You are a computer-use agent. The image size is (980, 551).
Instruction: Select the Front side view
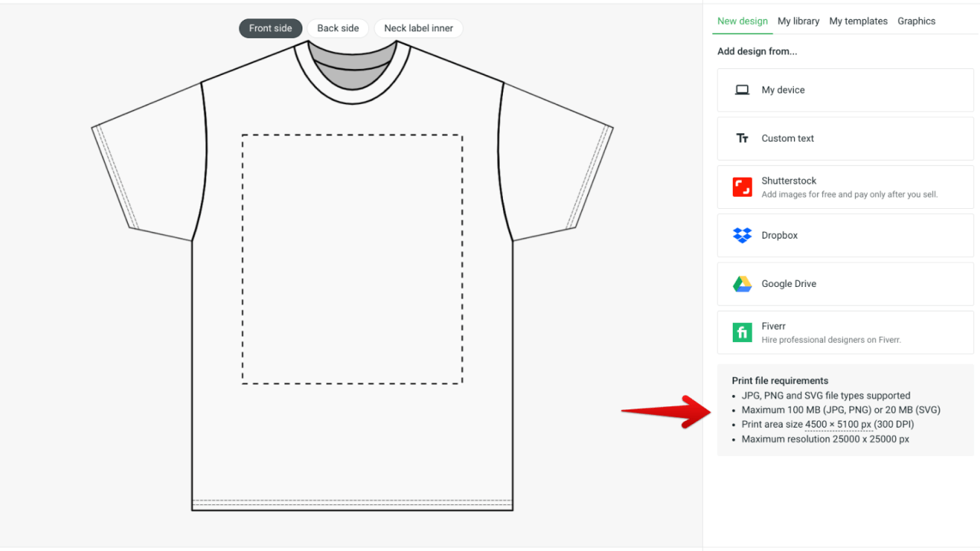point(270,28)
